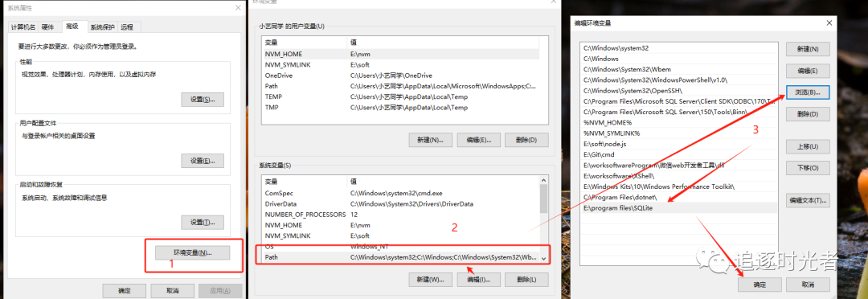Click the 浏览(B)... button
This screenshot has width=868, height=299.
808,92
